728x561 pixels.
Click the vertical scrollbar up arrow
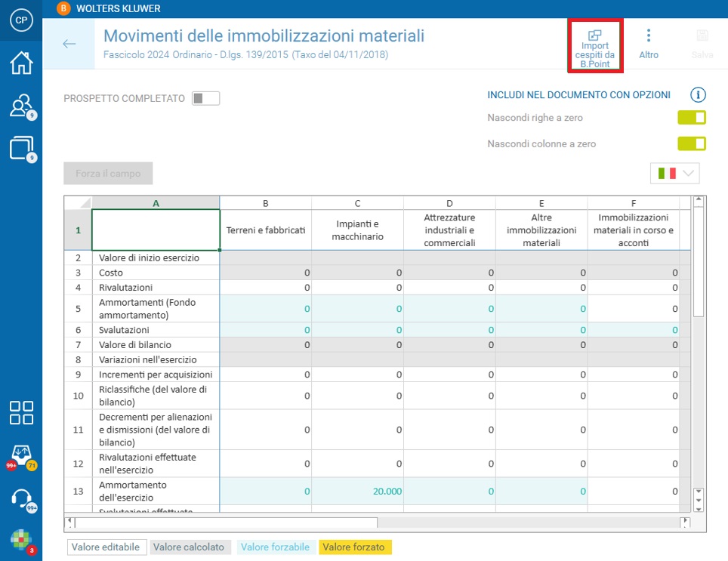(x=699, y=201)
